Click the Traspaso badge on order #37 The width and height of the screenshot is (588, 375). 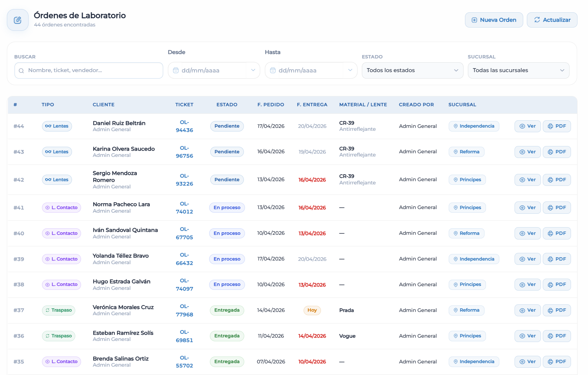(x=58, y=310)
